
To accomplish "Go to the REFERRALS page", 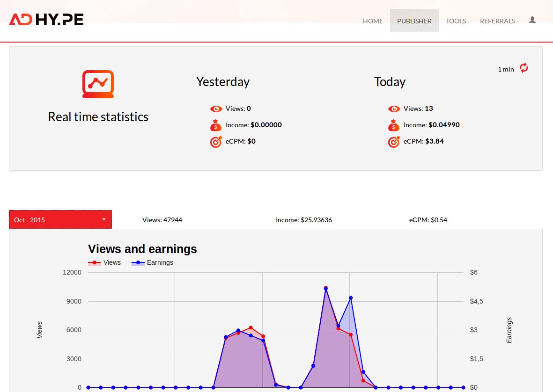I will 497,21.
